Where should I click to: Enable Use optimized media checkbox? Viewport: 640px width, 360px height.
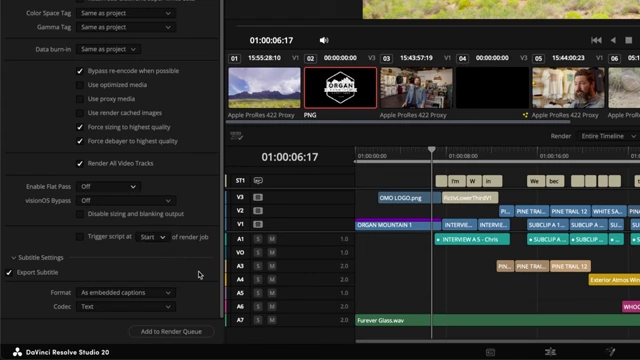point(80,85)
